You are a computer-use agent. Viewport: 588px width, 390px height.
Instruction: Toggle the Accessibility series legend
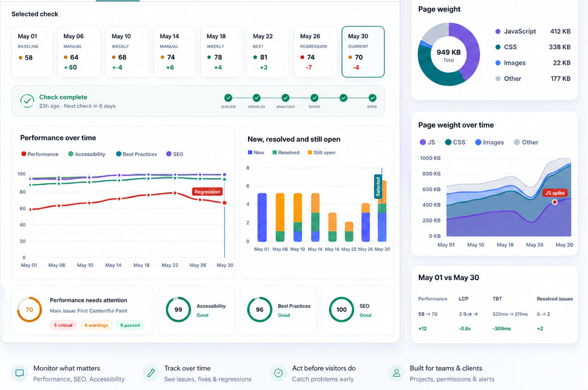tap(86, 154)
